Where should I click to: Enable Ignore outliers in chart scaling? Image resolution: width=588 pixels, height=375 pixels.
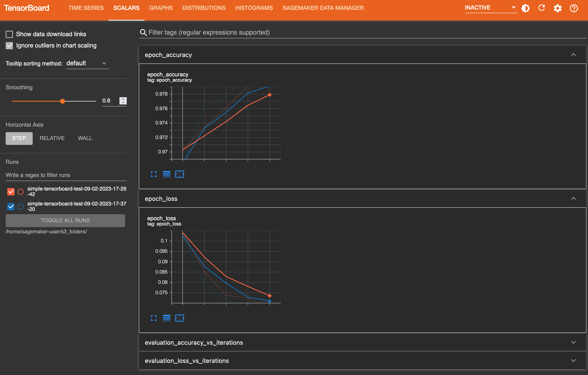point(9,45)
